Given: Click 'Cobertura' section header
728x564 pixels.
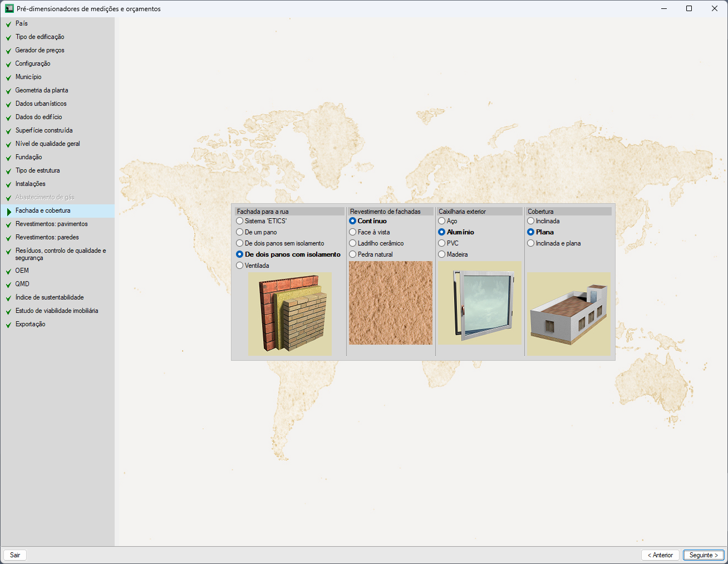Looking at the screenshot, I should (569, 212).
